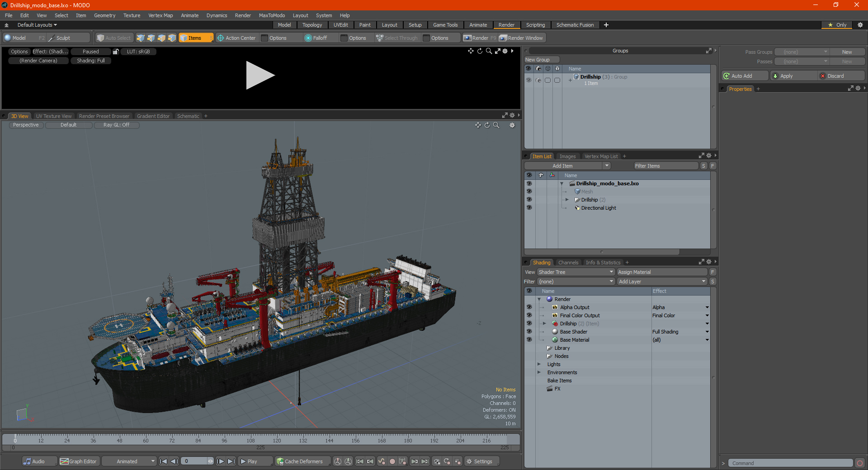
Task: Click Discard button
Action: pyautogui.click(x=841, y=76)
